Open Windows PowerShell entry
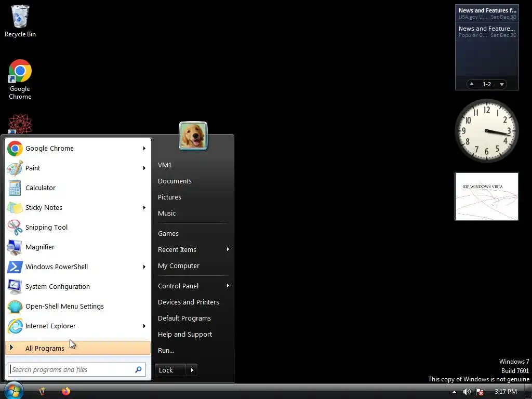Image resolution: width=532 pixels, height=399 pixels. click(78, 267)
